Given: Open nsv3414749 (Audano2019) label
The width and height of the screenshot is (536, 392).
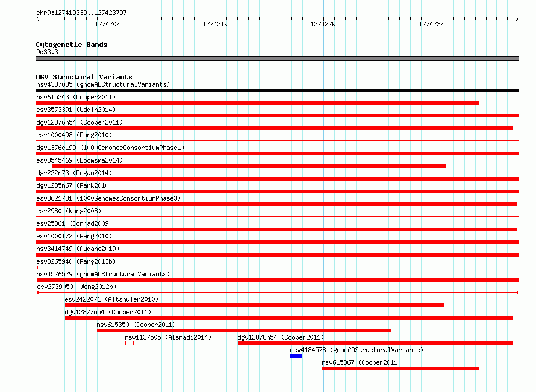Looking at the screenshot, I should 78,249.
